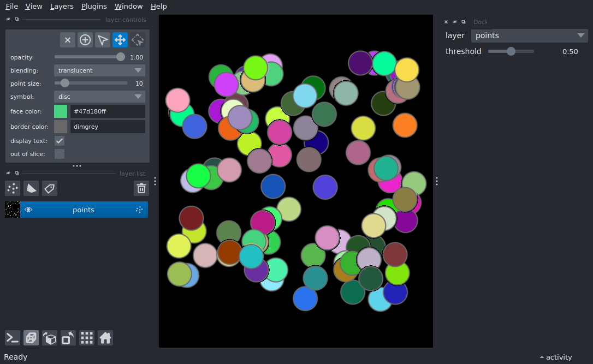The image size is (593, 364).
Task: Adjust the point size slider
Action: pyautogui.click(x=91, y=83)
